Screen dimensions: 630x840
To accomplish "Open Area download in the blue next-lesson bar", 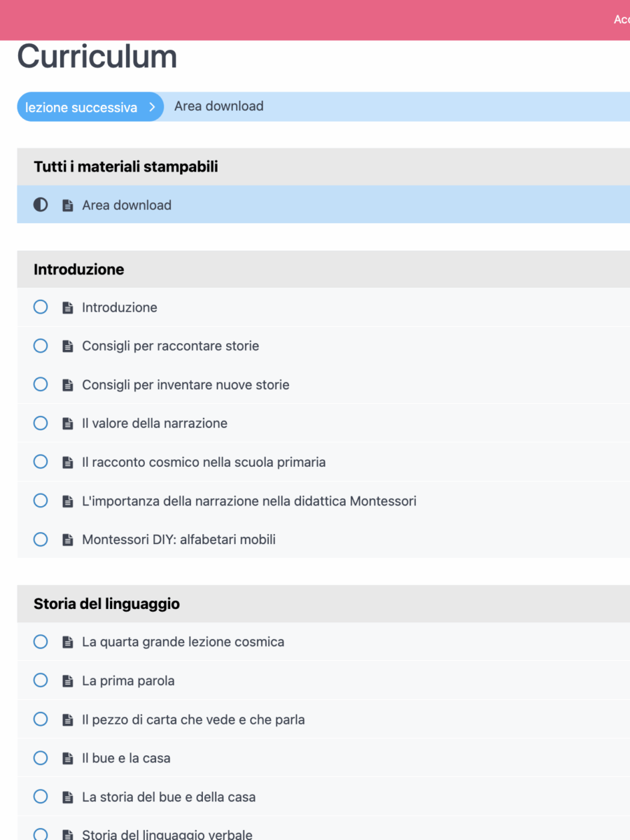I will pos(219,106).
